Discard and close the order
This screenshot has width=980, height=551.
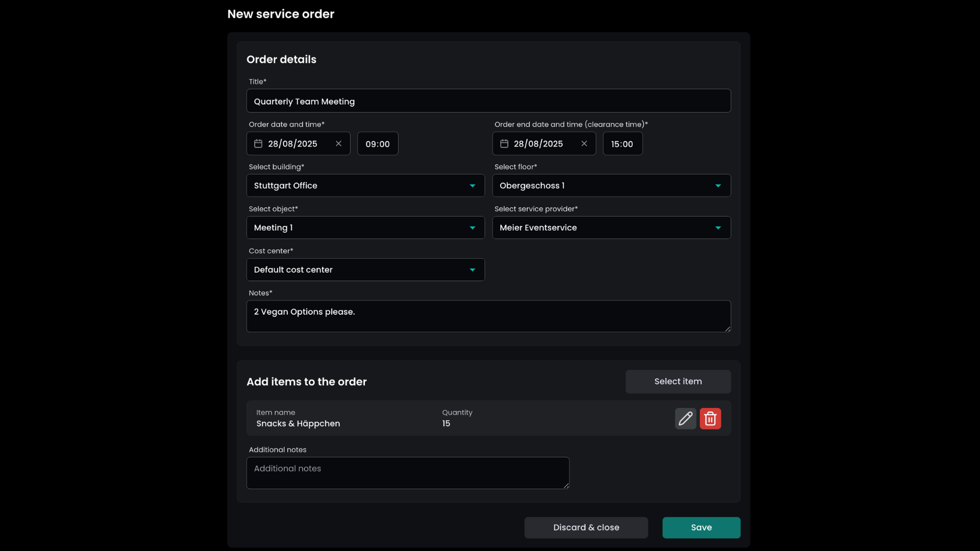(x=586, y=528)
